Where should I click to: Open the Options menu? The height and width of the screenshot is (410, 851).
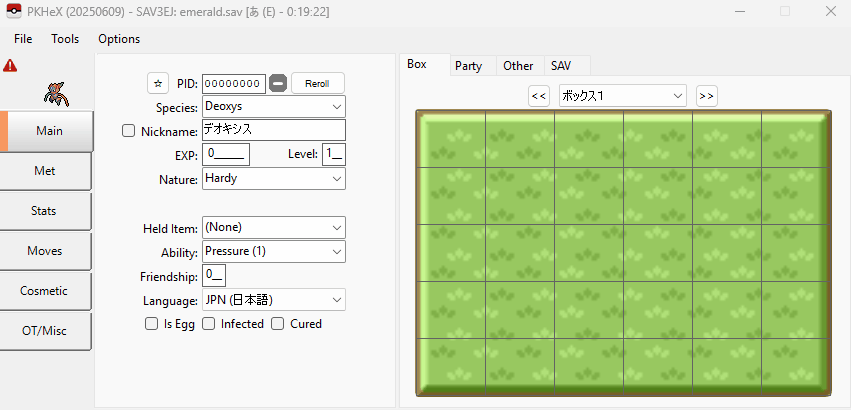119,39
